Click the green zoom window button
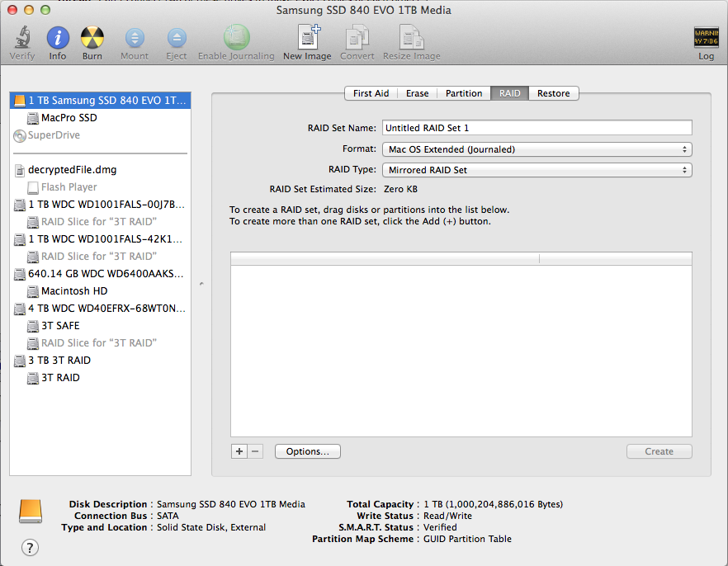728x566 pixels. pos(45,10)
